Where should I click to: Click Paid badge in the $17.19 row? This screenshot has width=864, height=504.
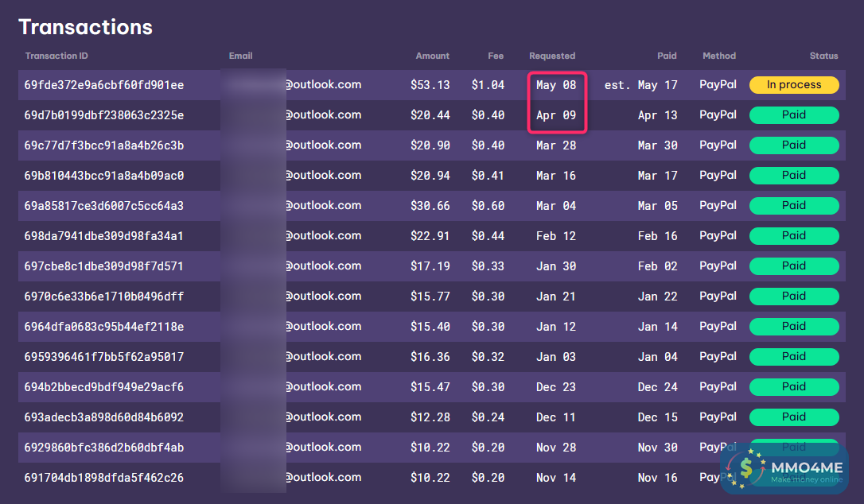pos(794,266)
